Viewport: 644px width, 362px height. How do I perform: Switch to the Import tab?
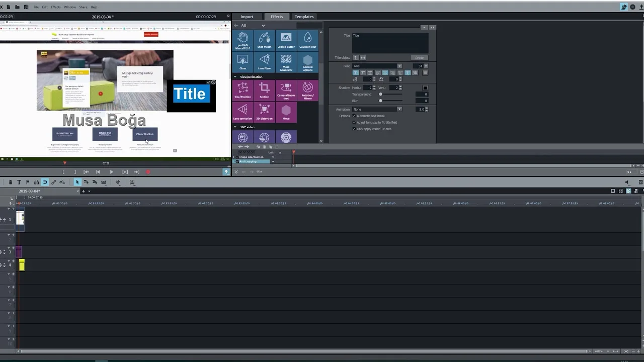[247, 17]
